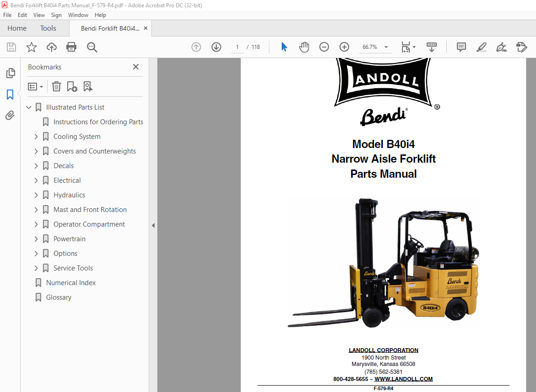Screen dimensions: 536x392
Task: Add a sticky note comment
Action: [461, 47]
